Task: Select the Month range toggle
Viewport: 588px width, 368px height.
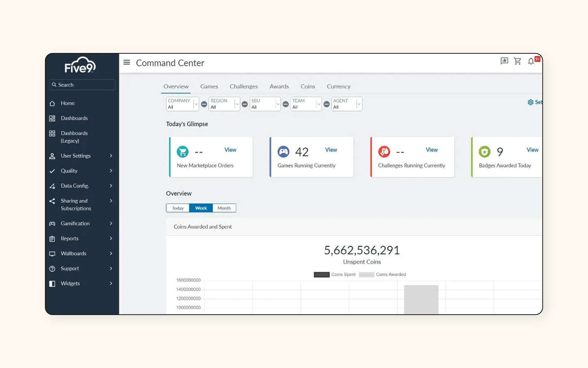Action: [224, 208]
